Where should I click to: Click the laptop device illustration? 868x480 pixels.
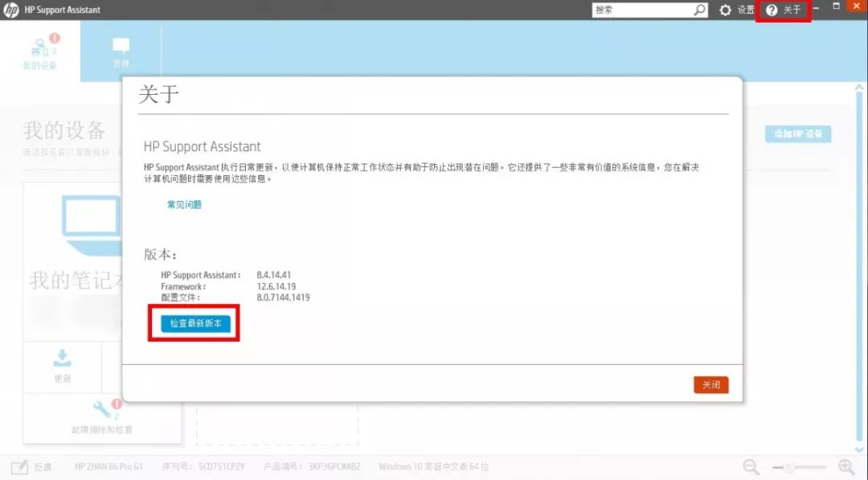point(92,225)
